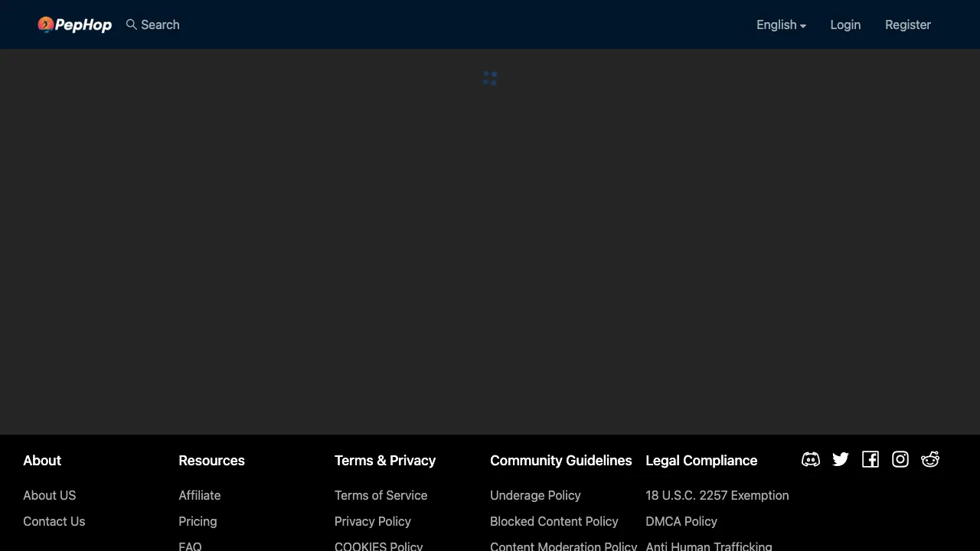980x551 pixels.
Task: View the Pricing page
Action: click(x=198, y=521)
